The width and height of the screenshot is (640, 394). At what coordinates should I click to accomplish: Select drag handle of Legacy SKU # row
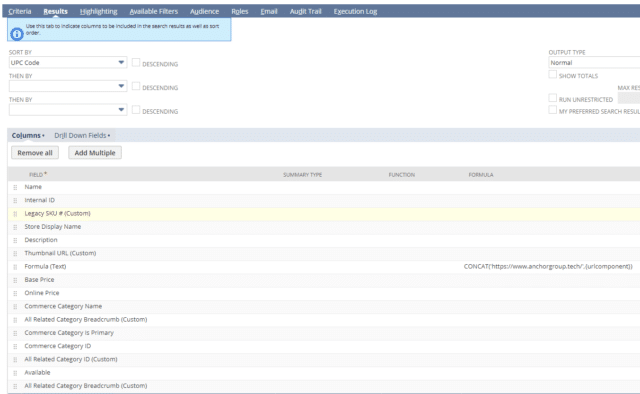15,214
